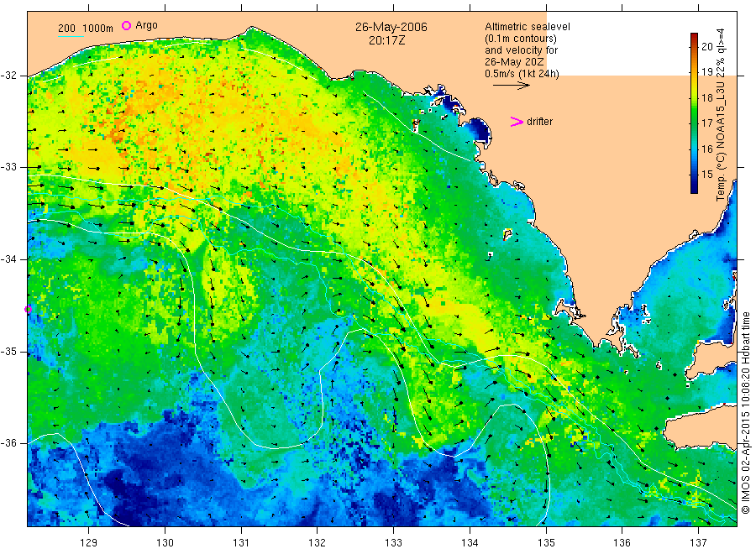This screenshot has height=554, width=756.
Task: Click the temperature color bar
Action: (694, 113)
